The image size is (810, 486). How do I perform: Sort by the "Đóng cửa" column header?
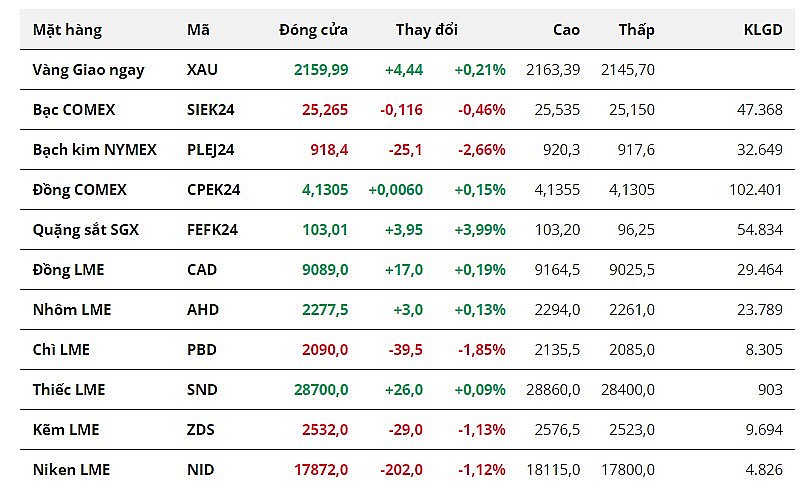tap(313, 30)
